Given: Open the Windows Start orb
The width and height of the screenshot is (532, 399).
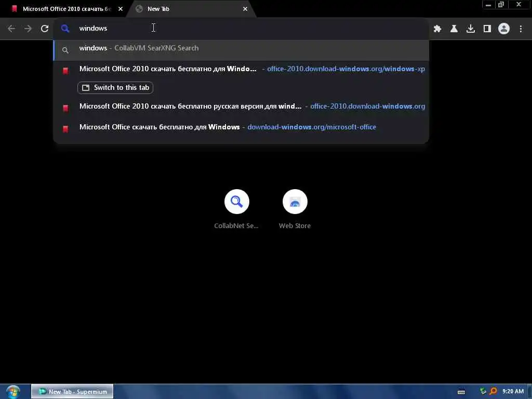Looking at the screenshot, I should (x=13, y=392).
